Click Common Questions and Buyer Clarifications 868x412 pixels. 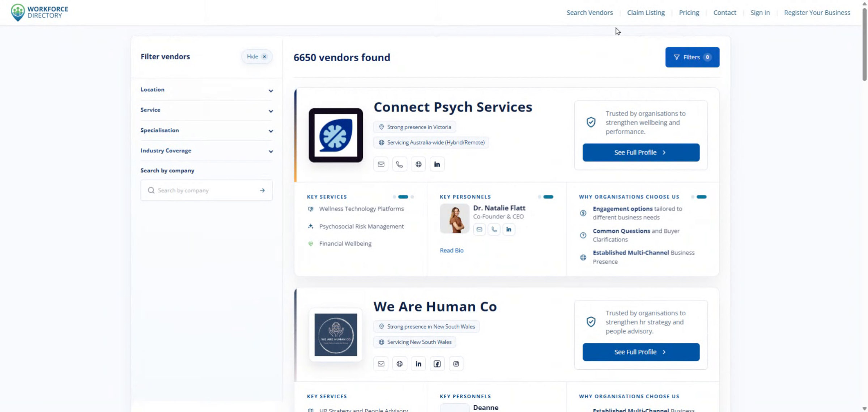point(636,235)
